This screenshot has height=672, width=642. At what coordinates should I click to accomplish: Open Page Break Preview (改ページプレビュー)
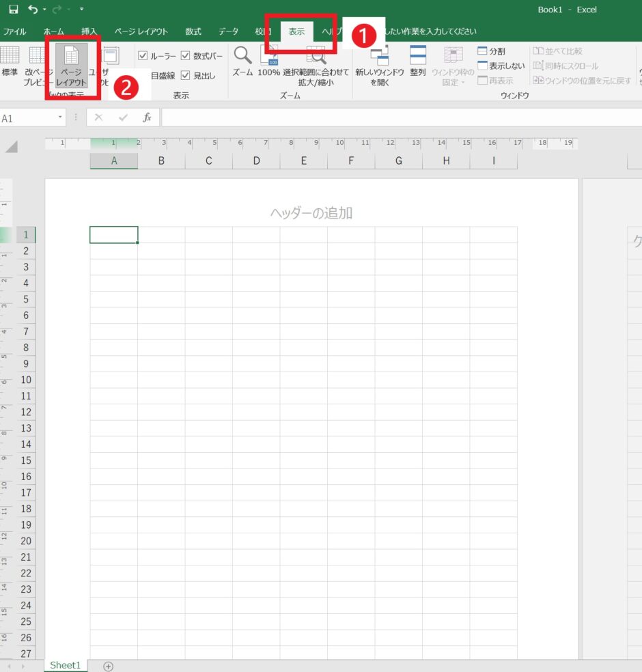click(x=38, y=65)
